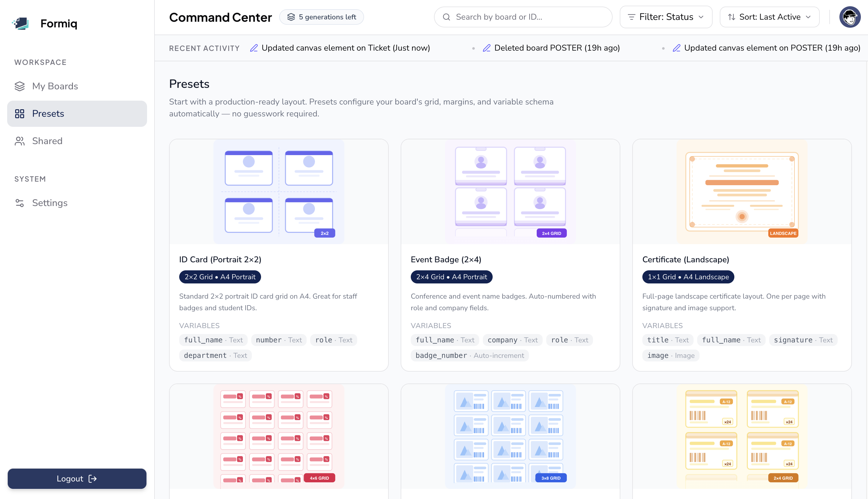Image resolution: width=868 pixels, height=499 pixels.
Task: Navigate to My Boards
Action: pyautogui.click(x=55, y=86)
